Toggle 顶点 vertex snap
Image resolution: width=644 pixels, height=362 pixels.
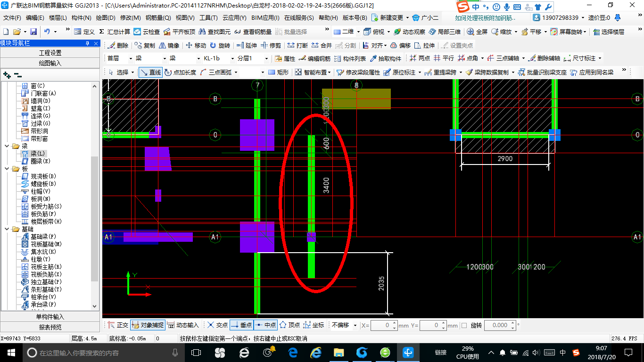tap(290, 325)
